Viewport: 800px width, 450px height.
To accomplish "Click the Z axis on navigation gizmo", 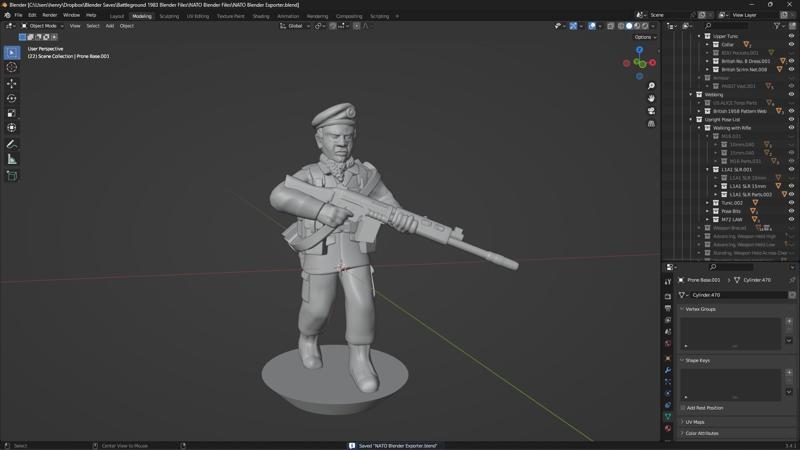I will click(639, 50).
